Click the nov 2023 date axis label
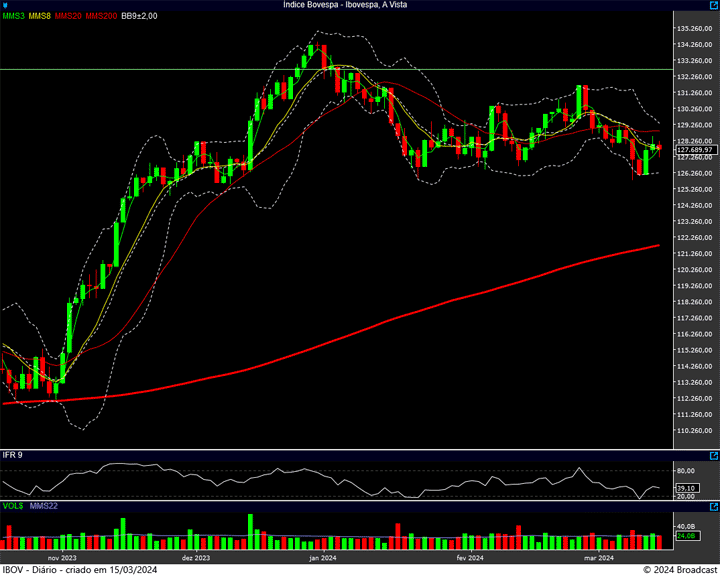Image resolution: width=720 pixels, height=575 pixels. click(x=62, y=557)
